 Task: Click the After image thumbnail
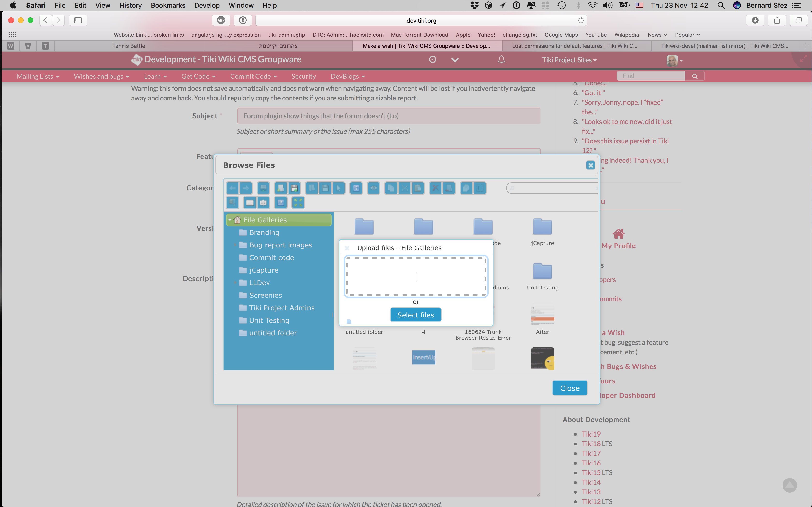point(543,315)
